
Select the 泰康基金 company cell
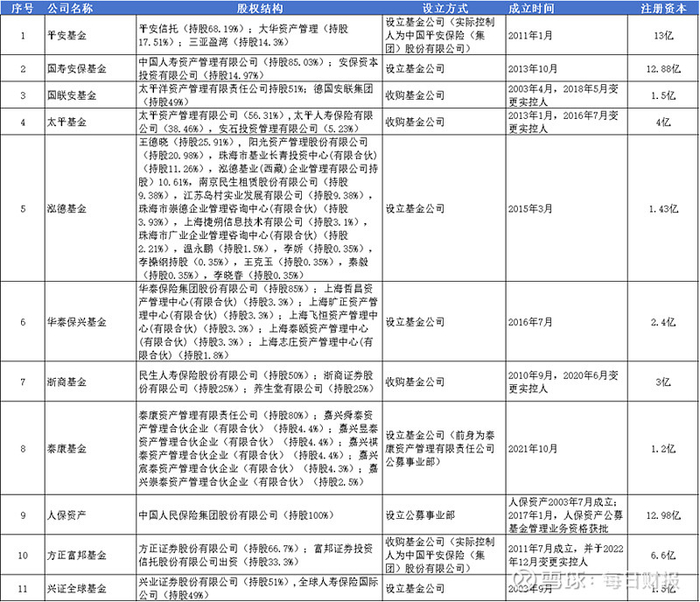(91, 448)
